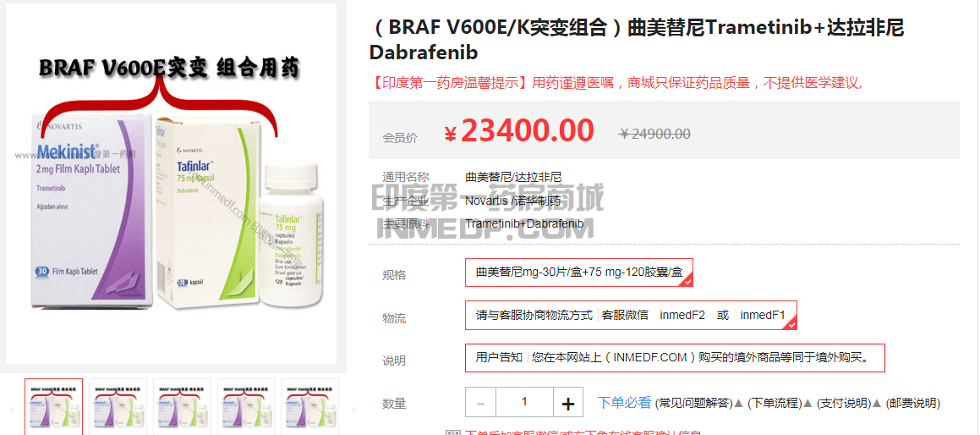Select the fourth product thumbnail
The height and width of the screenshot is (435, 980).
(245, 407)
